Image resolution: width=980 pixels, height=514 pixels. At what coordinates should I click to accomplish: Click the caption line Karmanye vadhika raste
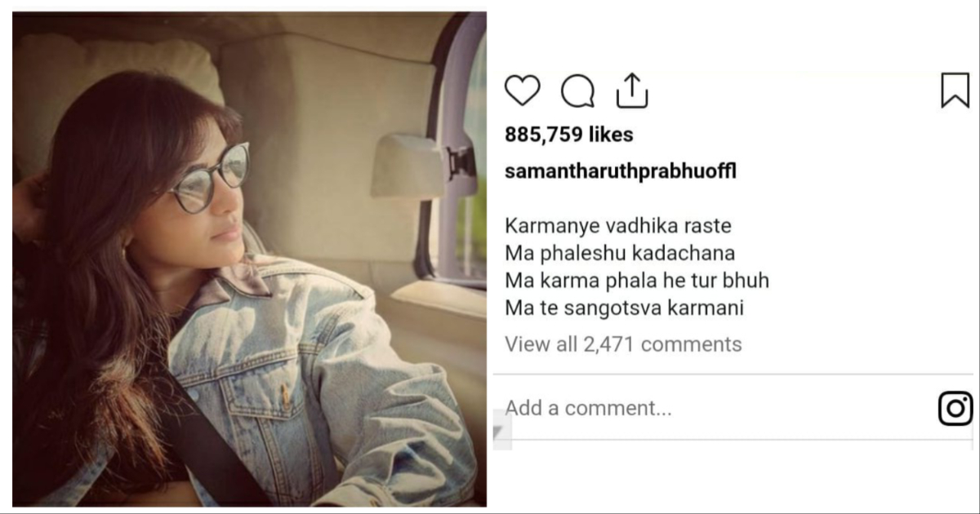tap(618, 226)
